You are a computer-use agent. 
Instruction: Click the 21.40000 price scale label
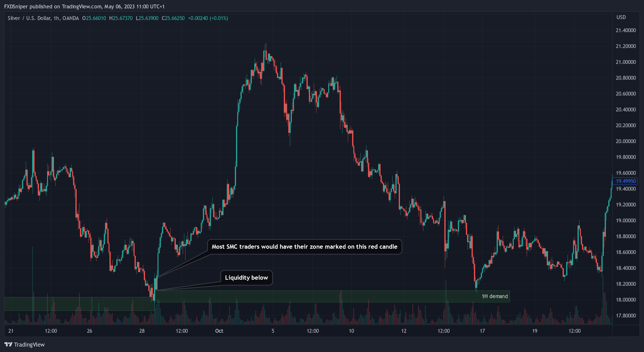626,30
